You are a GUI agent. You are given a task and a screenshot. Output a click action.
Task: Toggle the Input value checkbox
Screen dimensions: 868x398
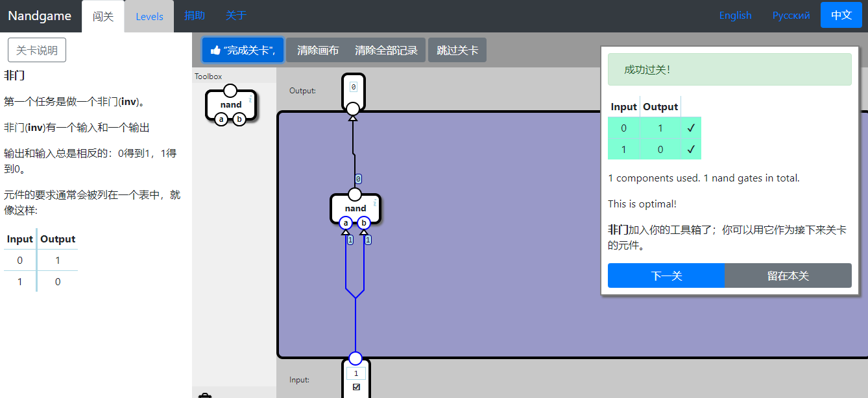coord(356,387)
